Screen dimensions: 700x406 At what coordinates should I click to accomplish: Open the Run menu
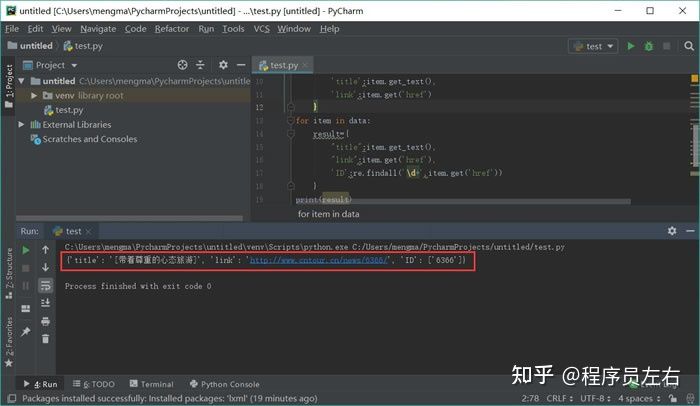(206, 29)
